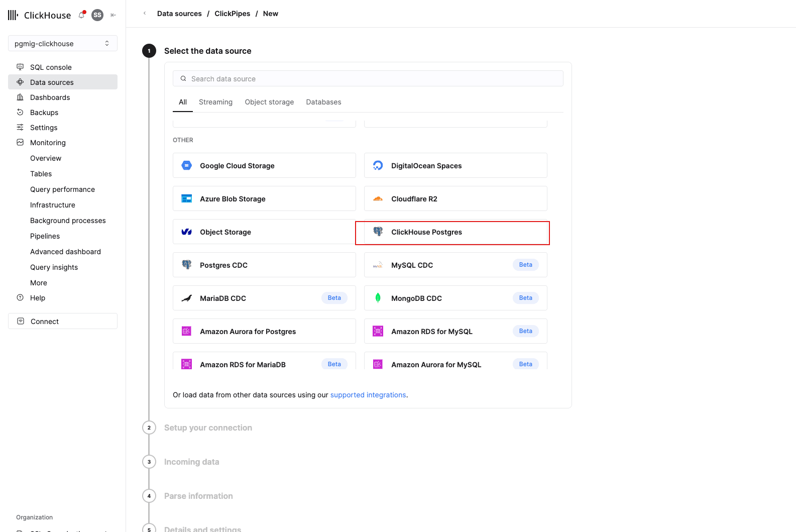The image size is (796, 532).
Task: Click the search magnifier icon
Action: coord(183,78)
